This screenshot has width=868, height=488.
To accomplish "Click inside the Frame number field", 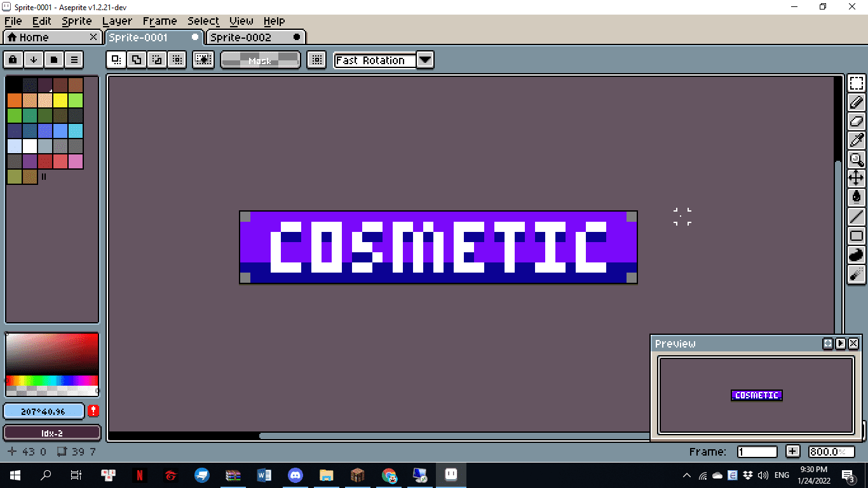I will tap(757, 451).
